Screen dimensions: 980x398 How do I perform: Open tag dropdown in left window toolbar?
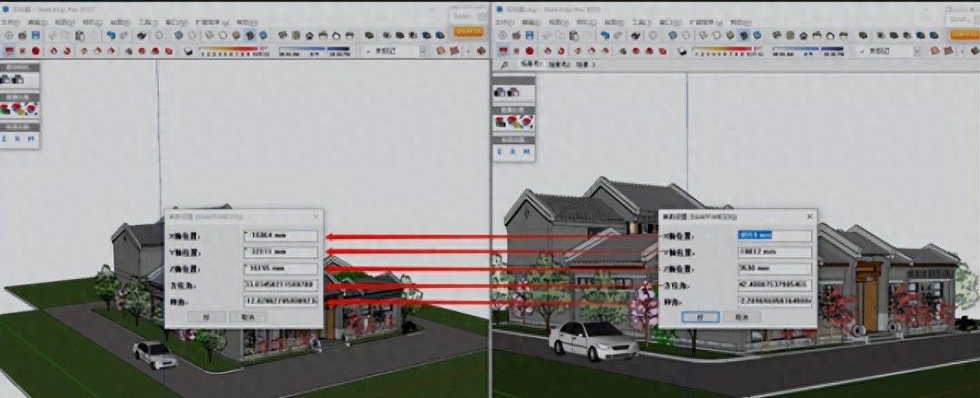423,51
